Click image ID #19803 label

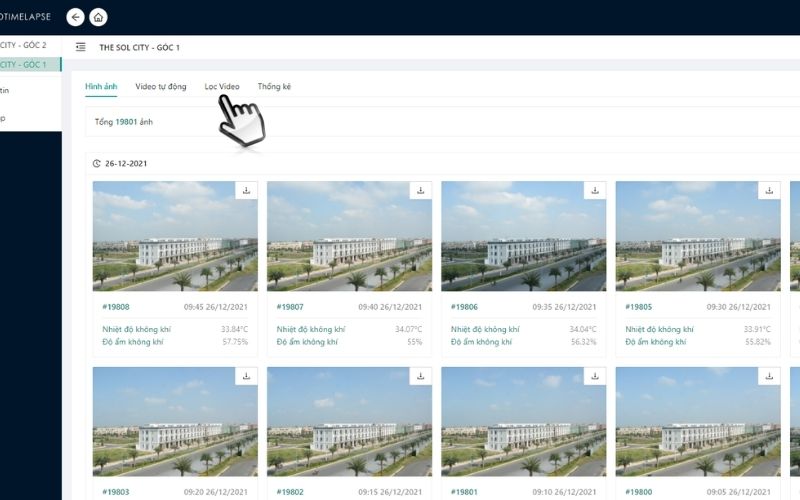tap(116, 492)
